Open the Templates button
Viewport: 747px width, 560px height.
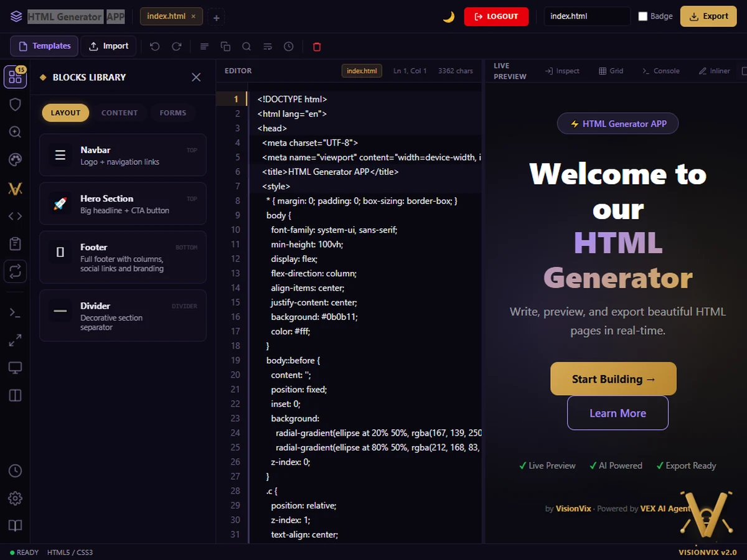(44, 46)
